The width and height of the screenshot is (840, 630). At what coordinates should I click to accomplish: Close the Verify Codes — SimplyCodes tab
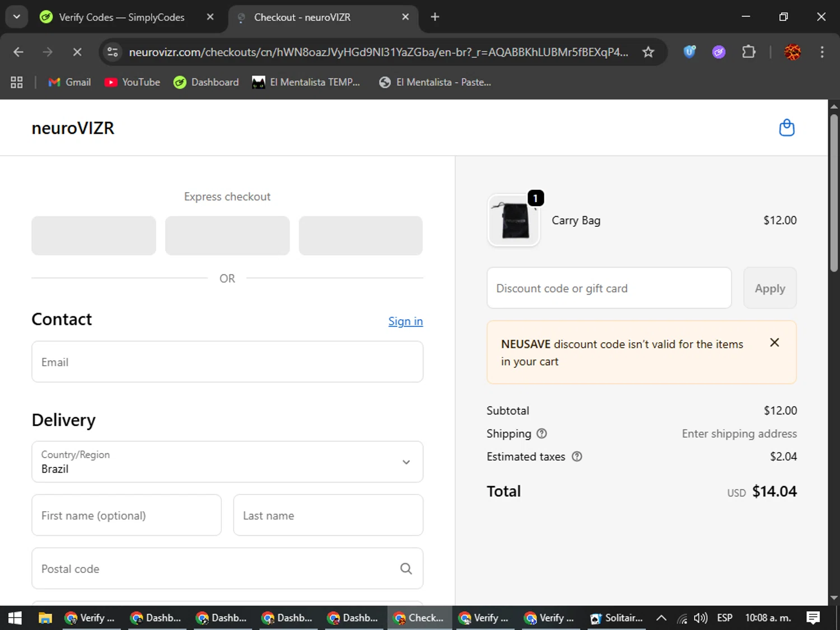click(x=210, y=17)
